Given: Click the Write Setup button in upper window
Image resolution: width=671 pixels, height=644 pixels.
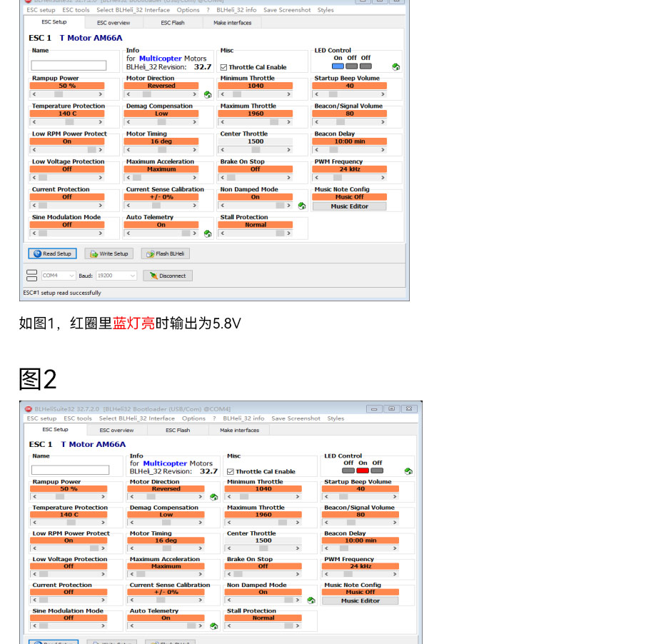Looking at the screenshot, I should tap(109, 253).
